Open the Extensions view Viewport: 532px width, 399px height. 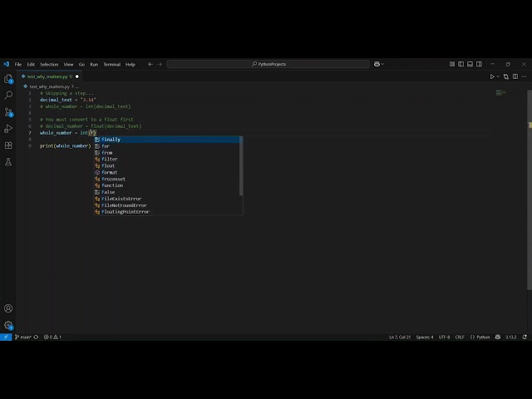8,145
